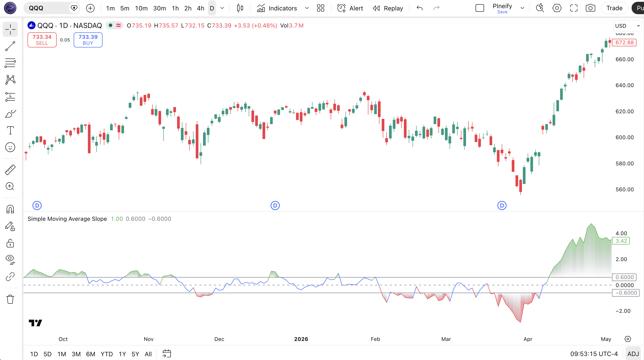This screenshot has width=644, height=360.
Task: Select the crosshair cursor tool
Action: pos(10,29)
